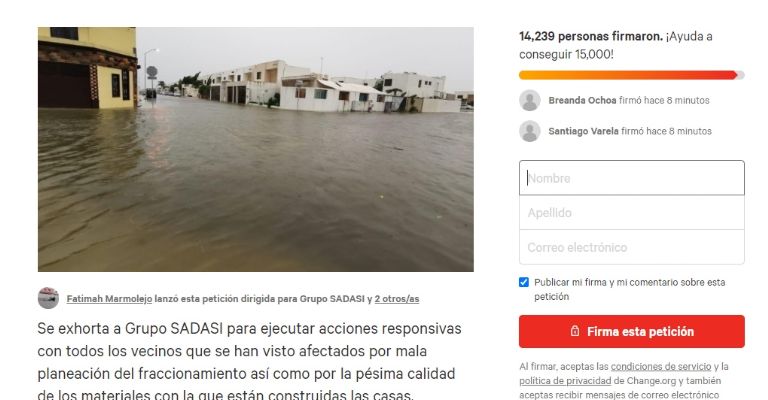
Task: Open 'política de privacidad' link
Action: point(565,380)
